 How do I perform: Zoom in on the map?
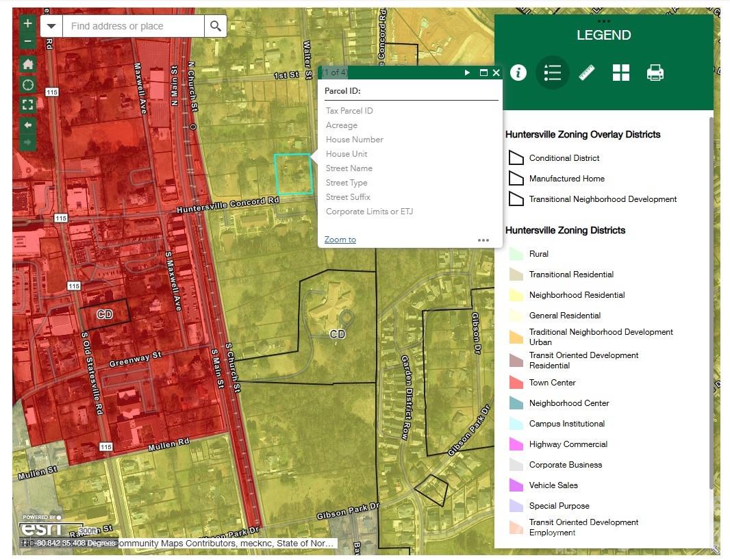[27, 24]
